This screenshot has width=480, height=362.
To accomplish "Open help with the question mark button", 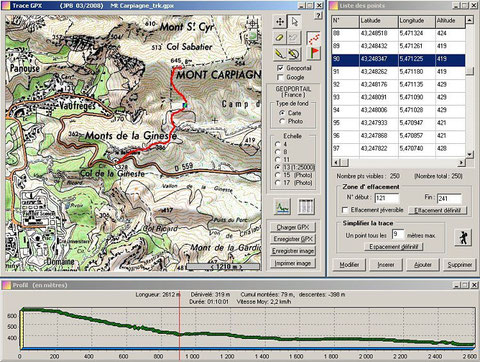I will (318, 16).
